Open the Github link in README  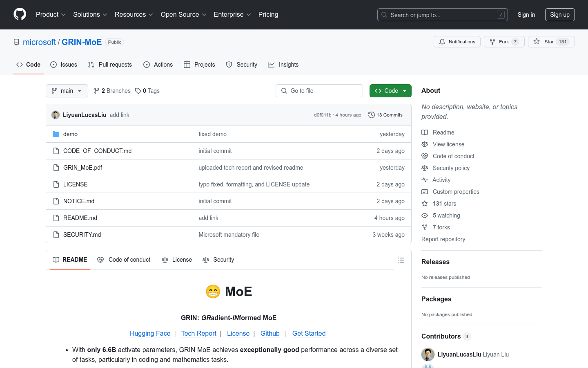(x=270, y=334)
